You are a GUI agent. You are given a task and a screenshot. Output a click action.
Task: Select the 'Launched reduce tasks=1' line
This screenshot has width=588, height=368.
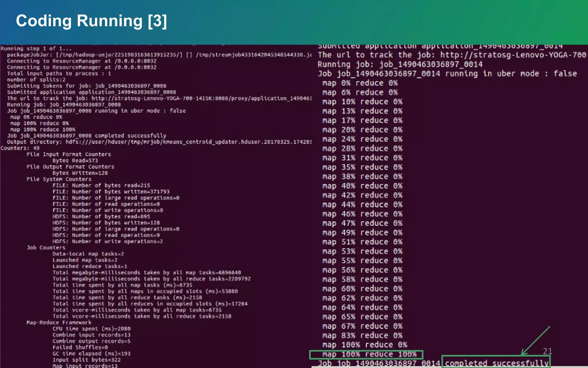90,267
